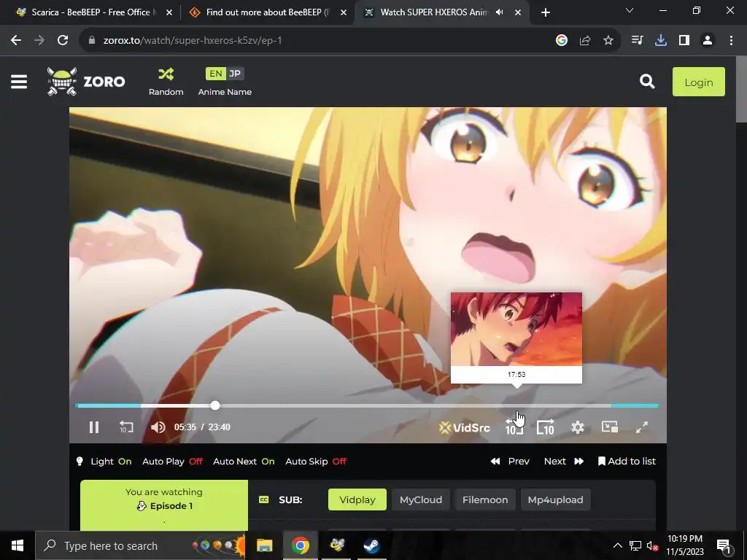The height and width of the screenshot is (560, 747).
Task: Click muted volume tray icon
Action: (x=652, y=546)
